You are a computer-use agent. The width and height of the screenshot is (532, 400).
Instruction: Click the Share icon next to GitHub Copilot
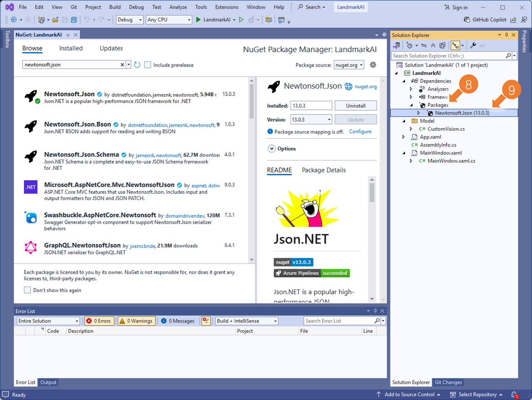[513, 20]
